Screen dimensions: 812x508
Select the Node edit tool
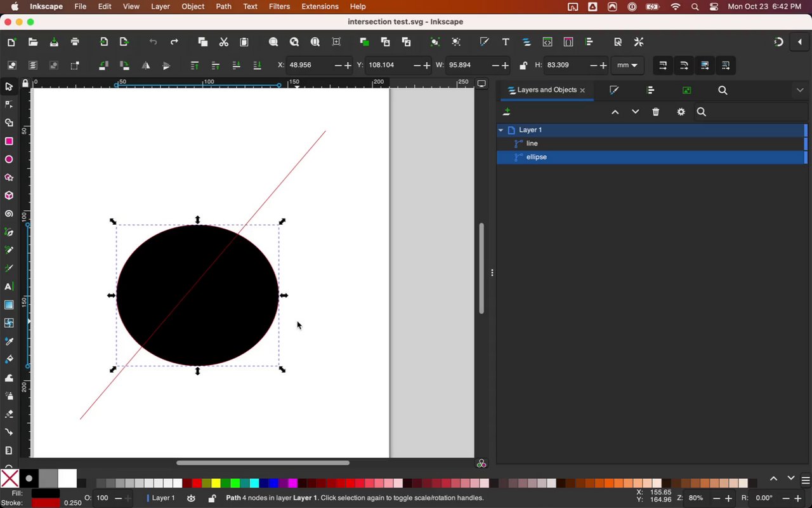pos(9,105)
